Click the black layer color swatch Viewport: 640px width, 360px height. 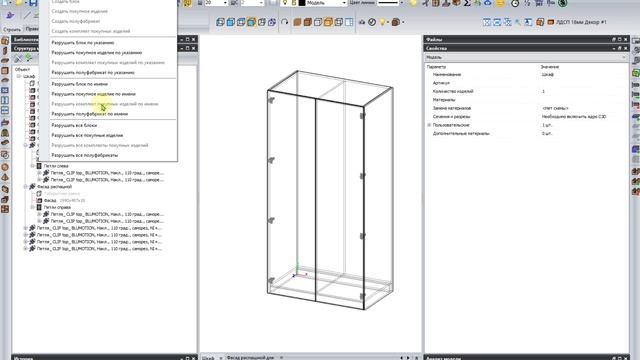click(302, 3)
